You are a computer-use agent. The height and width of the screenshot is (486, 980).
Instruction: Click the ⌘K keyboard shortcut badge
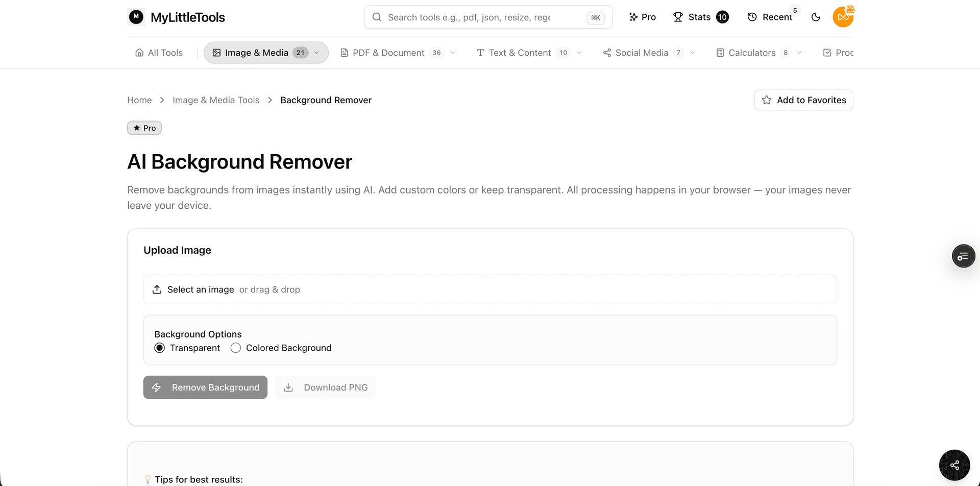coord(596,17)
